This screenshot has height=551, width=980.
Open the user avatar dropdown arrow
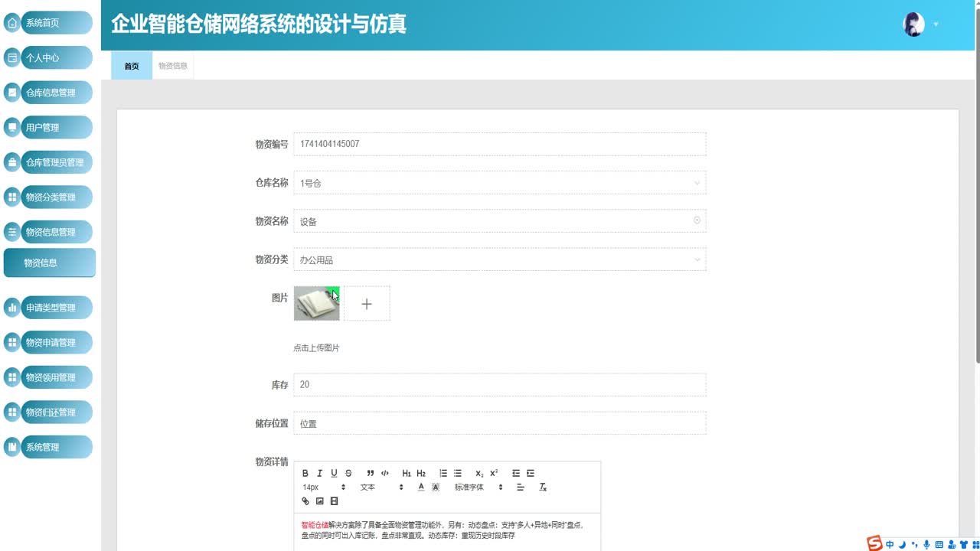point(936,24)
